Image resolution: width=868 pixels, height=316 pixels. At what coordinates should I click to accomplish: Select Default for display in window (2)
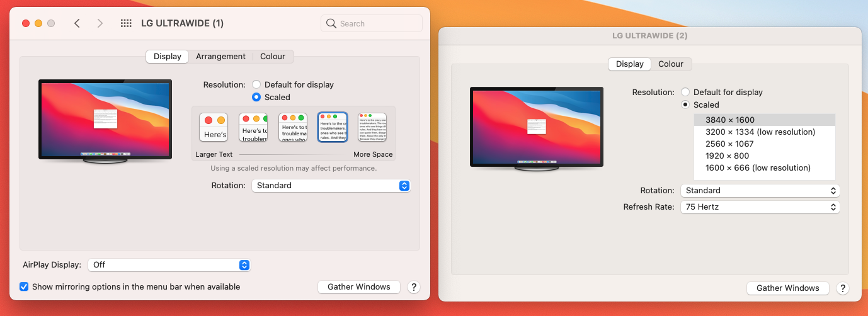tap(685, 92)
